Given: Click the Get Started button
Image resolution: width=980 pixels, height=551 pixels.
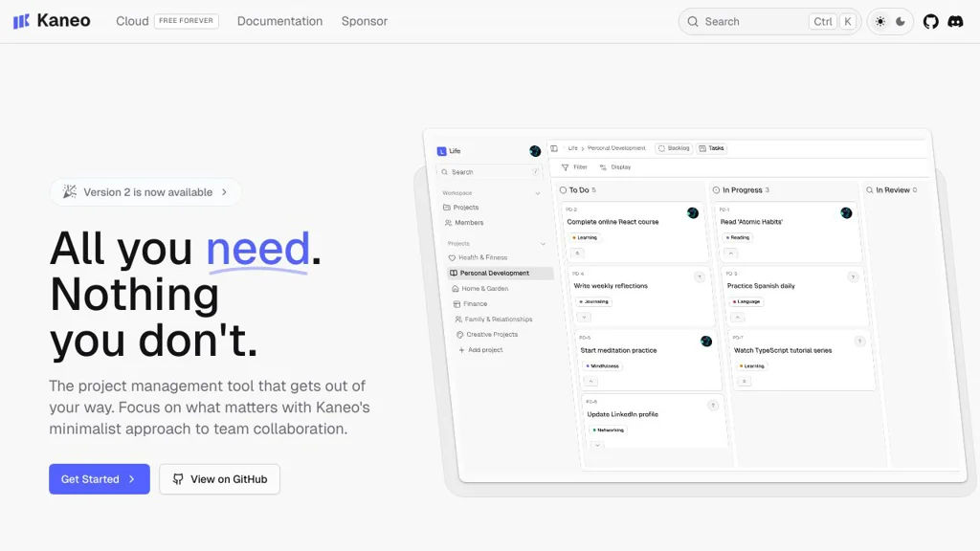Looking at the screenshot, I should (100, 479).
